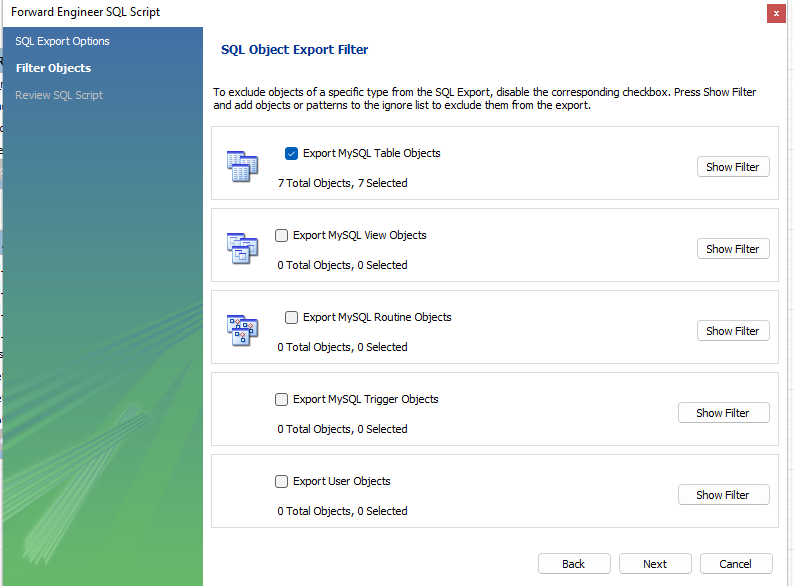Viewport: 794px width, 586px height.
Task: Cancel the Forward Engineer wizard
Action: [x=736, y=564]
